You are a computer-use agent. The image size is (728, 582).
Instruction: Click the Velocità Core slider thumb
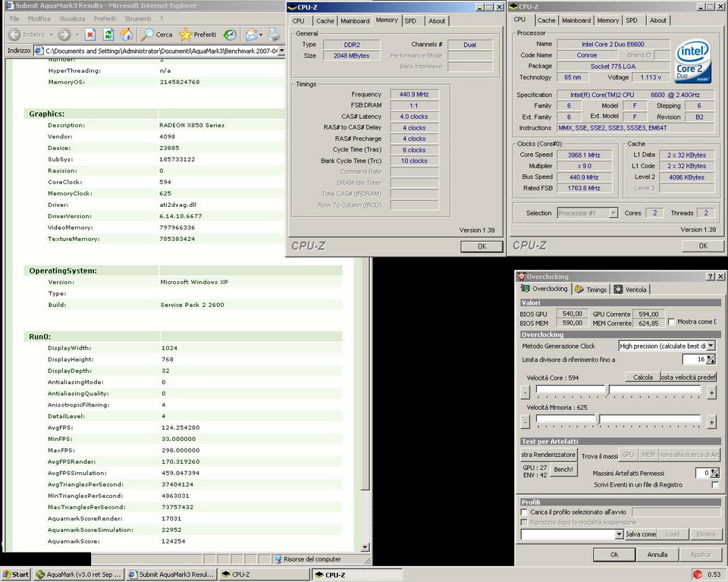(607, 390)
